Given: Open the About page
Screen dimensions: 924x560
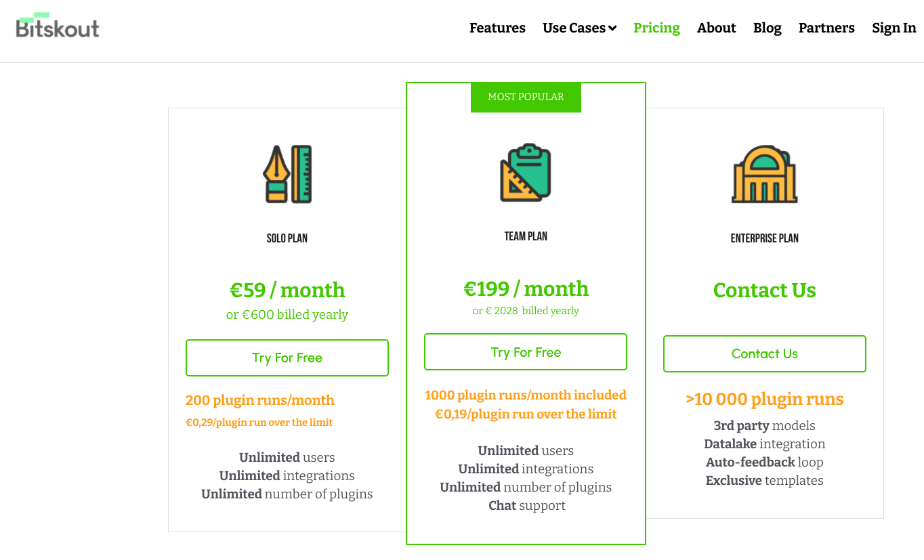Looking at the screenshot, I should [x=716, y=28].
